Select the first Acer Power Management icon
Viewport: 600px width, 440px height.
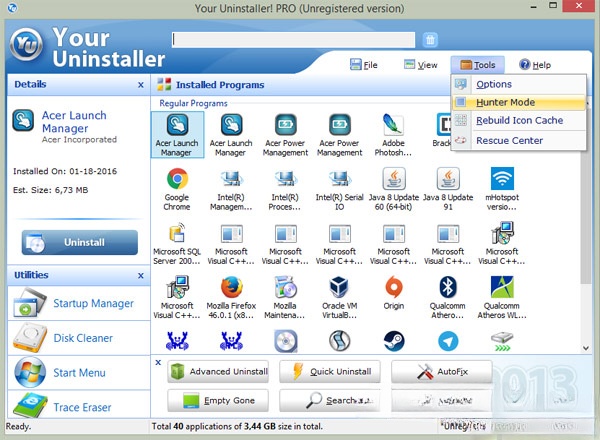click(285, 134)
